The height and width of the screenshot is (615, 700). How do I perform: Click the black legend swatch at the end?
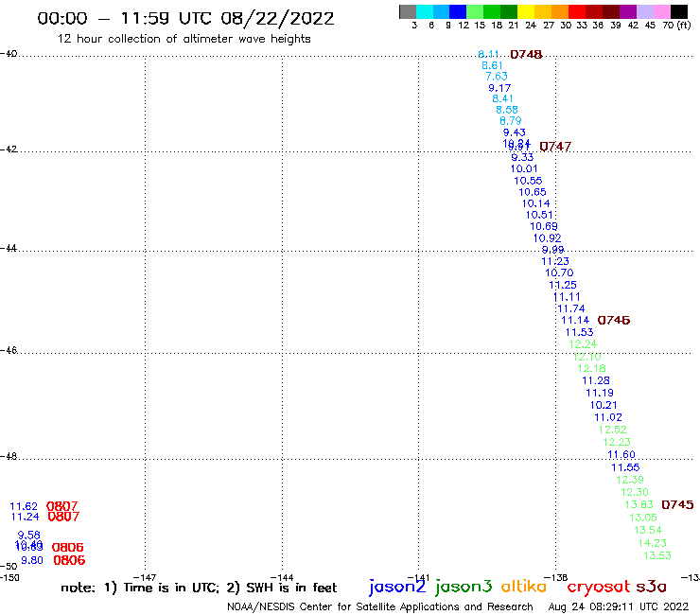(x=678, y=11)
